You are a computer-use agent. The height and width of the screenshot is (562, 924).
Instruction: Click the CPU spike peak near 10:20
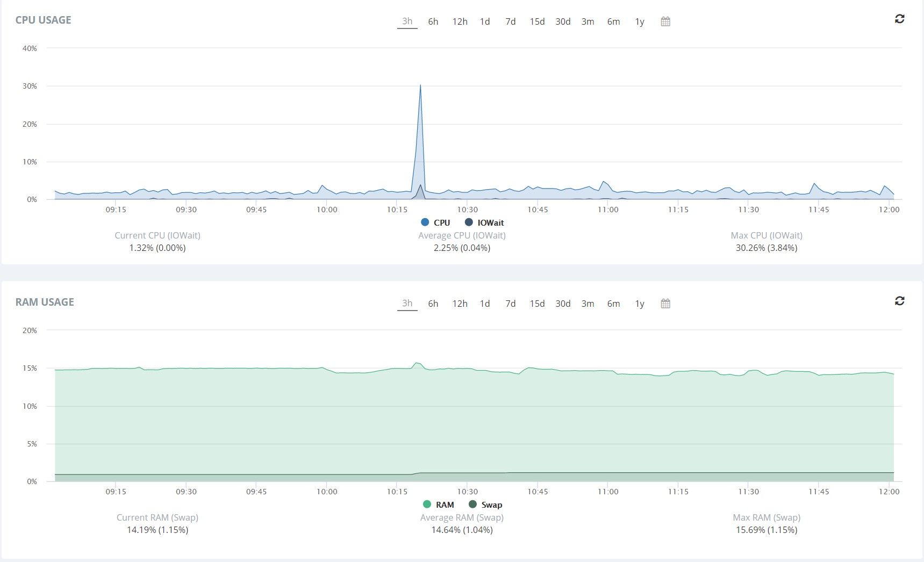pyautogui.click(x=420, y=85)
